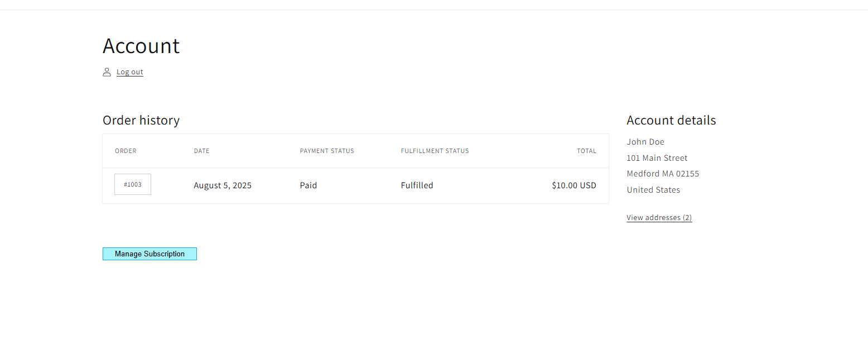Click the Fulfilled status cell

point(417,185)
